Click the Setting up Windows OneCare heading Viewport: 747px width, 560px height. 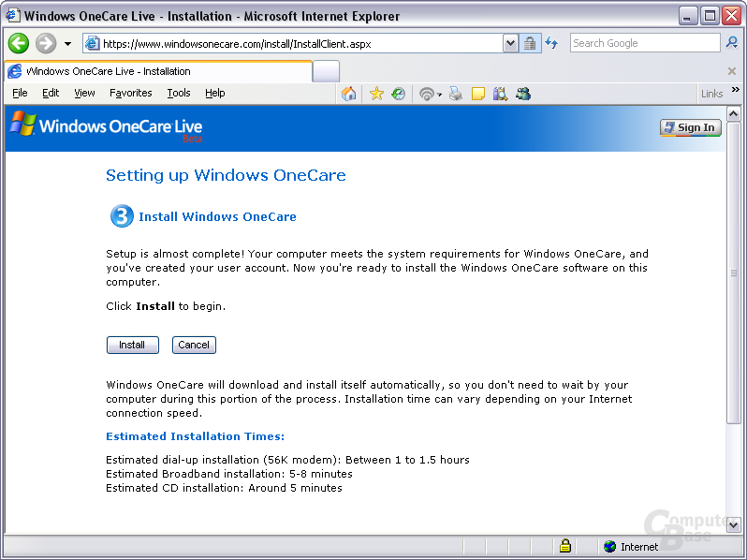(x=226, y=175)
